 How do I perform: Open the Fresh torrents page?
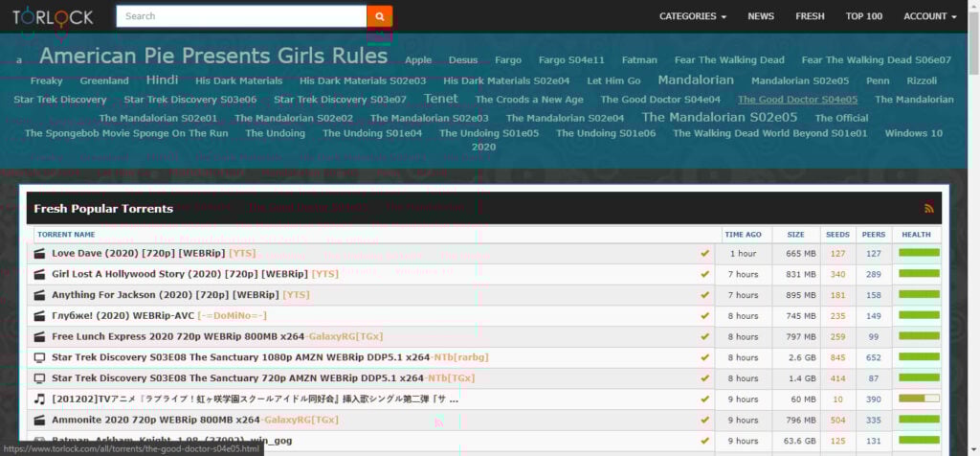(810, 16)
